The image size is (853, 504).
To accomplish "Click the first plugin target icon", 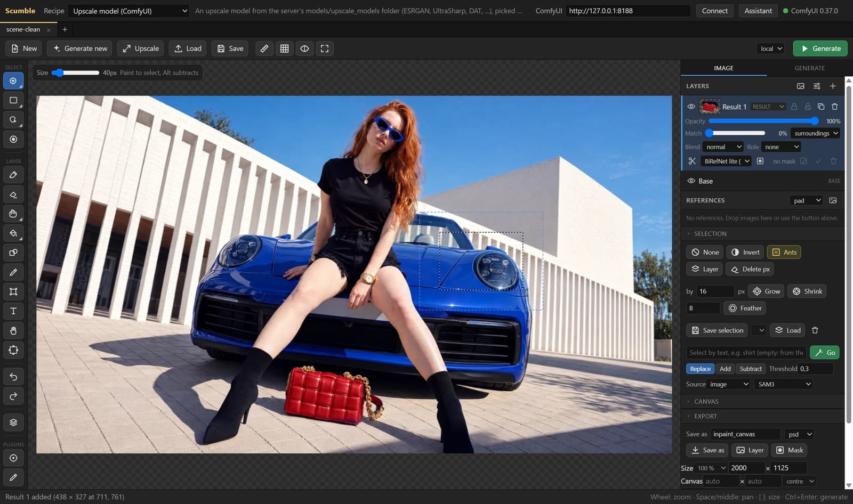I will point(13,458).
